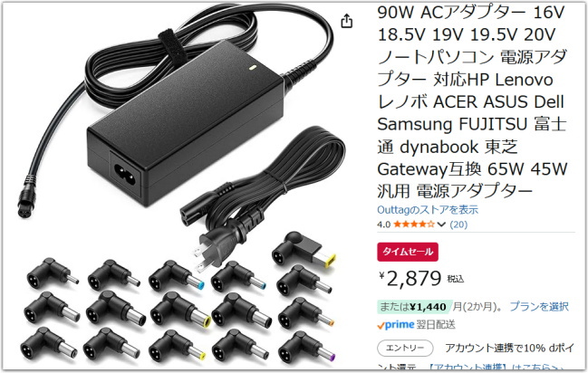Click the product title text
The height and width of the screenshot is (373, 588).
click(x=472, y=101)
